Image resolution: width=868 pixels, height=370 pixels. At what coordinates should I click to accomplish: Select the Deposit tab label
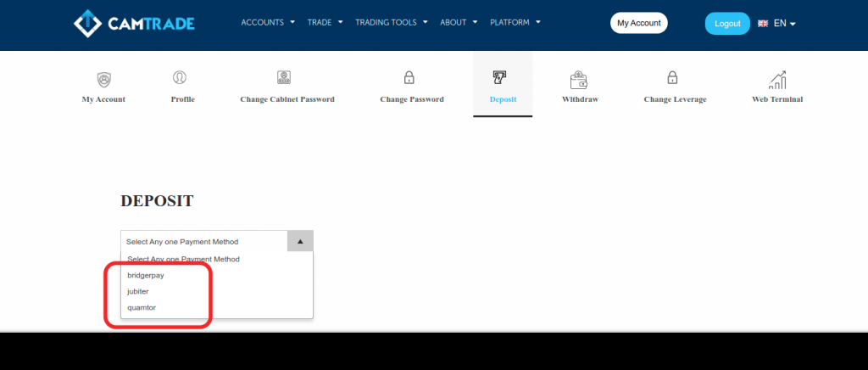[504, 99]
